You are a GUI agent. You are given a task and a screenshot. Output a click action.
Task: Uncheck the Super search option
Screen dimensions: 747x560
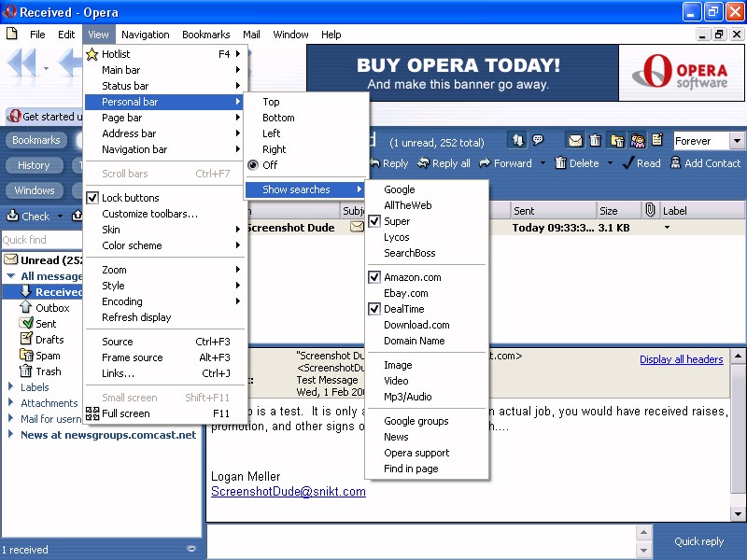click(374, 221)
